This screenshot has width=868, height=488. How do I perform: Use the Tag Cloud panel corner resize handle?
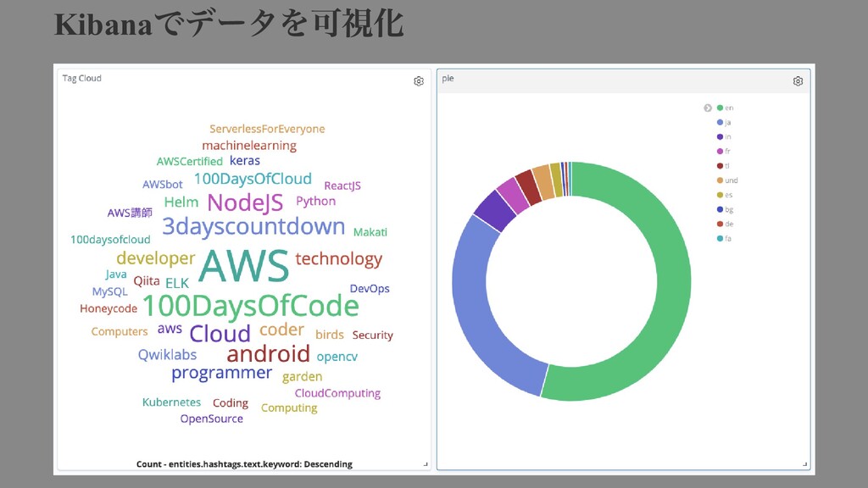426,464
